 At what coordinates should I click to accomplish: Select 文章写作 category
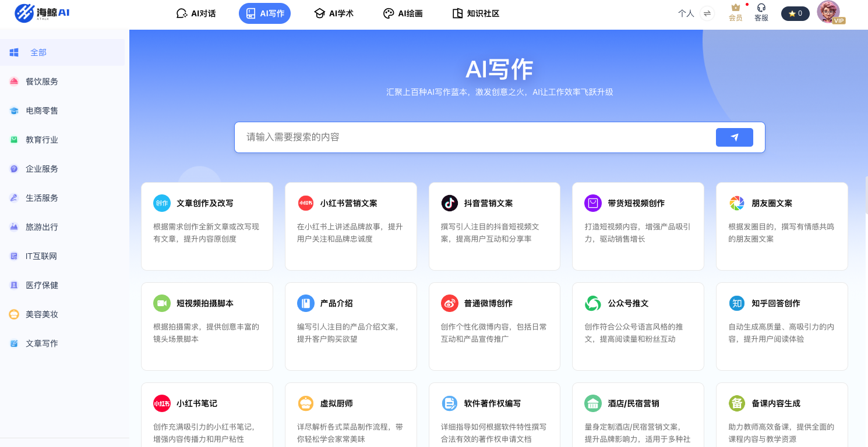click(62, 343)
